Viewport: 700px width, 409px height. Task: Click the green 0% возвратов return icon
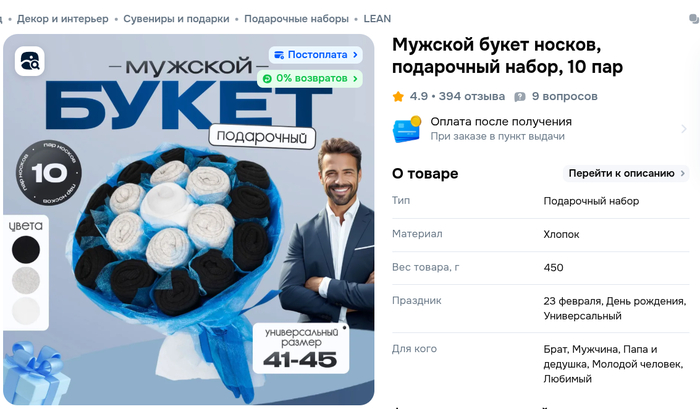[x=267, y=79]
